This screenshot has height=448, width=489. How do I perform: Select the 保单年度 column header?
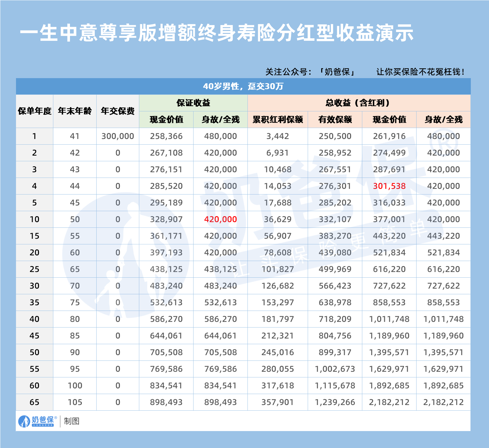(x=35, y=111)
